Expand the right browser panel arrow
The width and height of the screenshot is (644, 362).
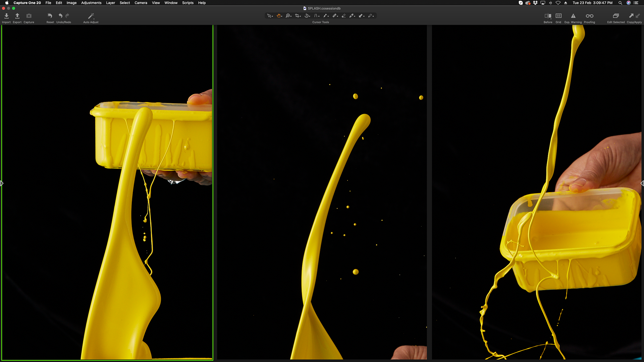(x=642, y=183)
